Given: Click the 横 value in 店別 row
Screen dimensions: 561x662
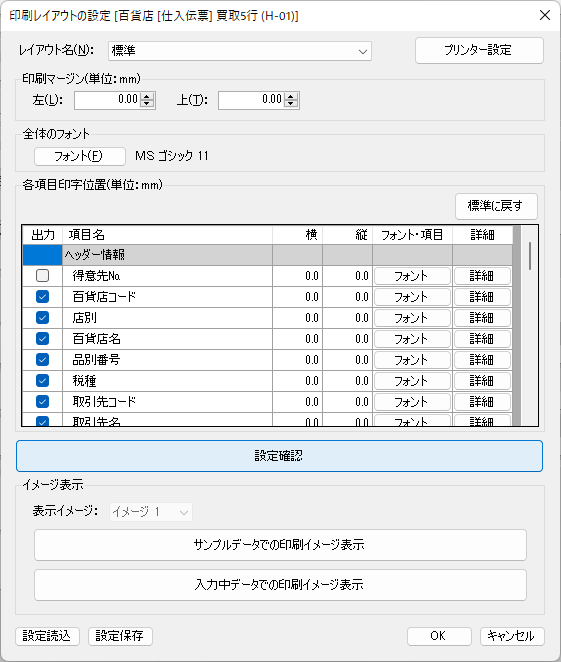Looking at the screenshot, I should [x=298, y=318].
